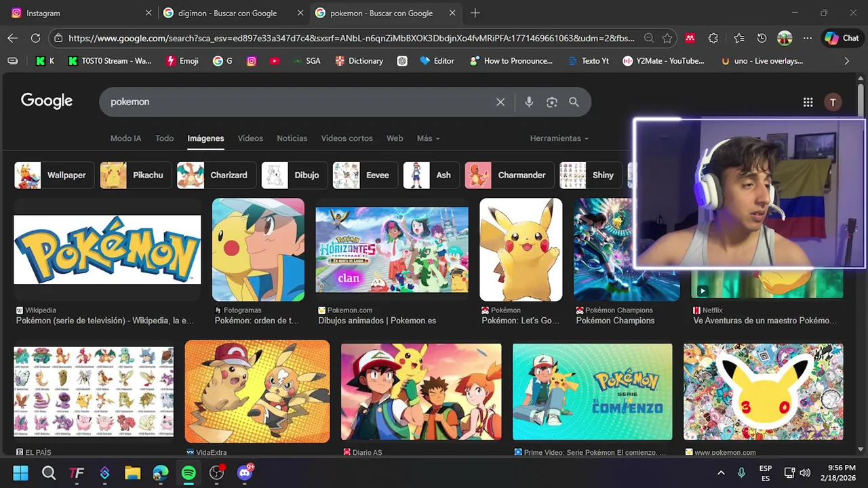Open the browser settings and more menu
The width and height of the screenshot is (868, 488).
pyautogui.click(x=807, y=38)
